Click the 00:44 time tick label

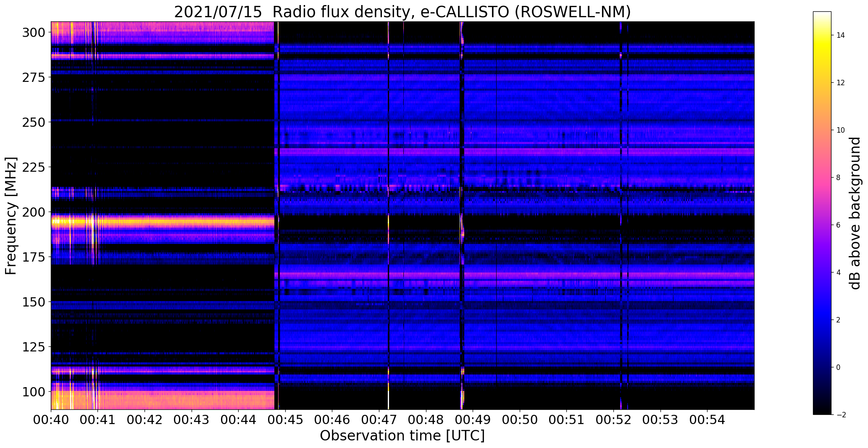tap(239, 420)
